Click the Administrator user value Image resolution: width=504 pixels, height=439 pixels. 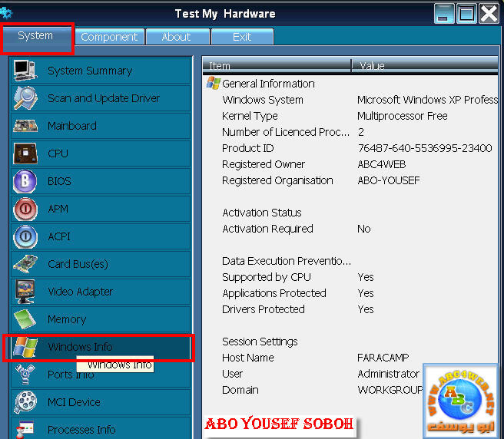pos(388,374)
